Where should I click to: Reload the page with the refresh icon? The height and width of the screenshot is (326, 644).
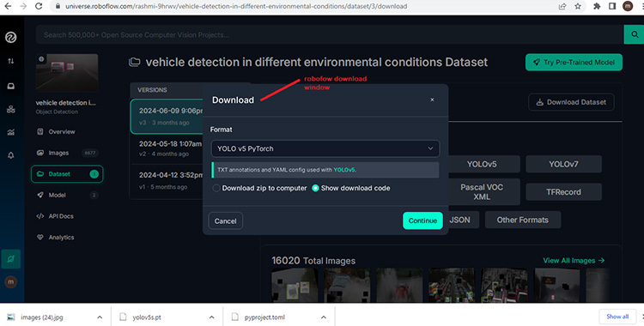pos(39,6)
